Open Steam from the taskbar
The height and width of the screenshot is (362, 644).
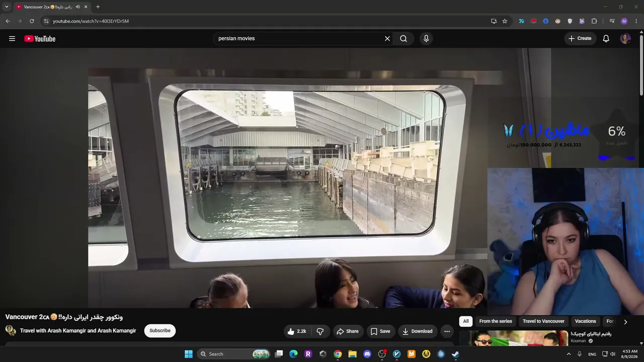pos(455,354)
